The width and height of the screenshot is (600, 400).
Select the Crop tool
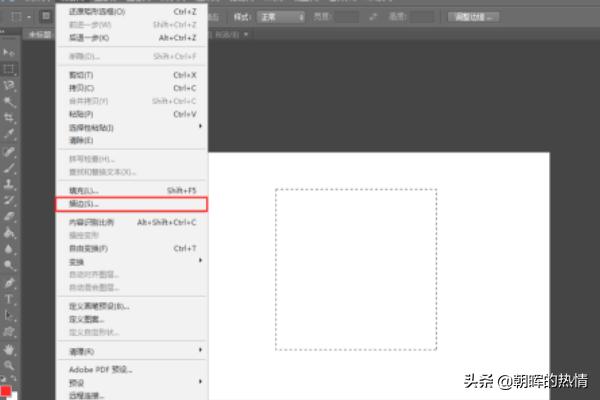[x=8, y=118]
